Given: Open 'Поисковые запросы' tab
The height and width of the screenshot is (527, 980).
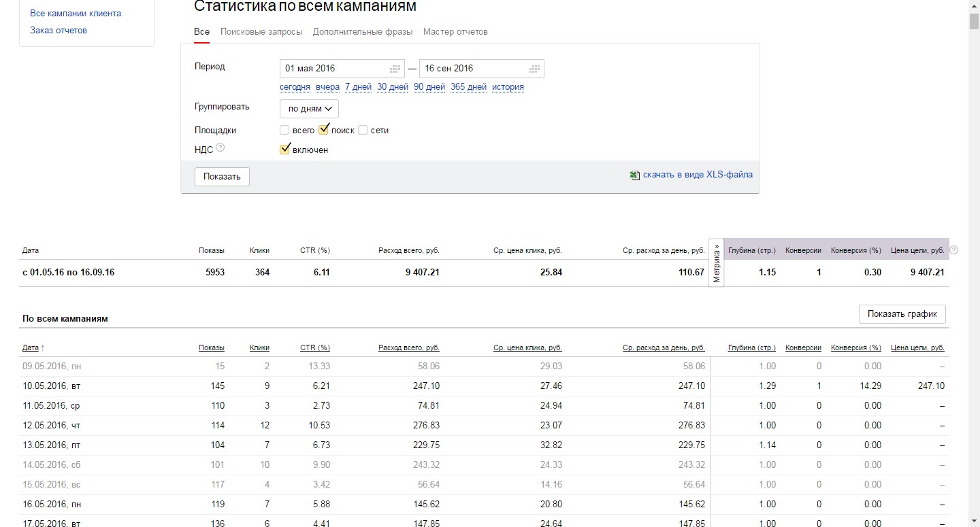Looking at the screenshot, I should (261, 32).
